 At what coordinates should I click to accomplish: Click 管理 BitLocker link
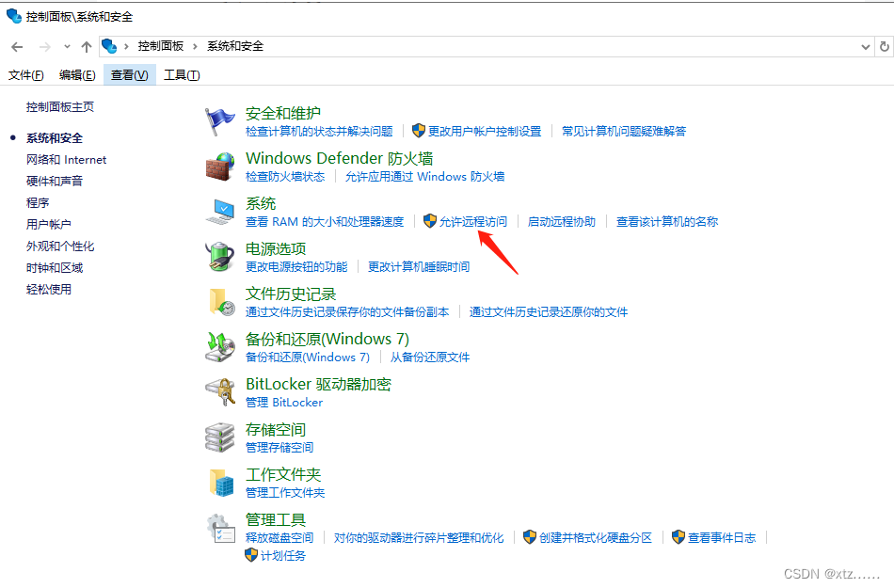point(284,402)
